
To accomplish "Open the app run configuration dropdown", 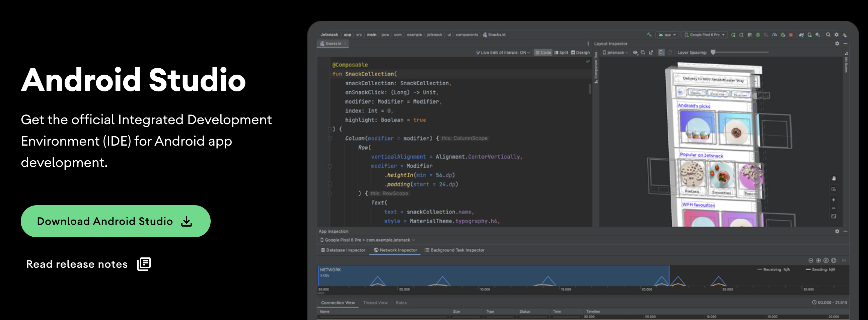I will coord(667,35).
